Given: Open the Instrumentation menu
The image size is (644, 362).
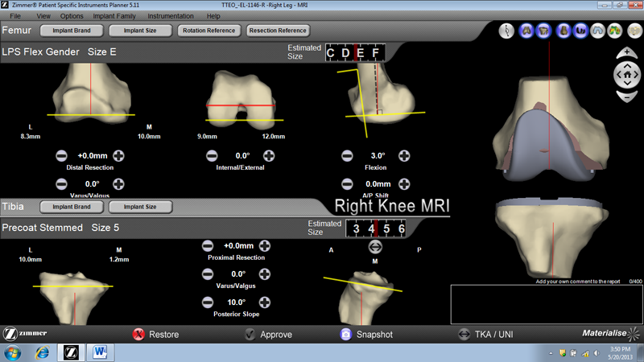Looking at the screenshot, I should coord(170,16).
